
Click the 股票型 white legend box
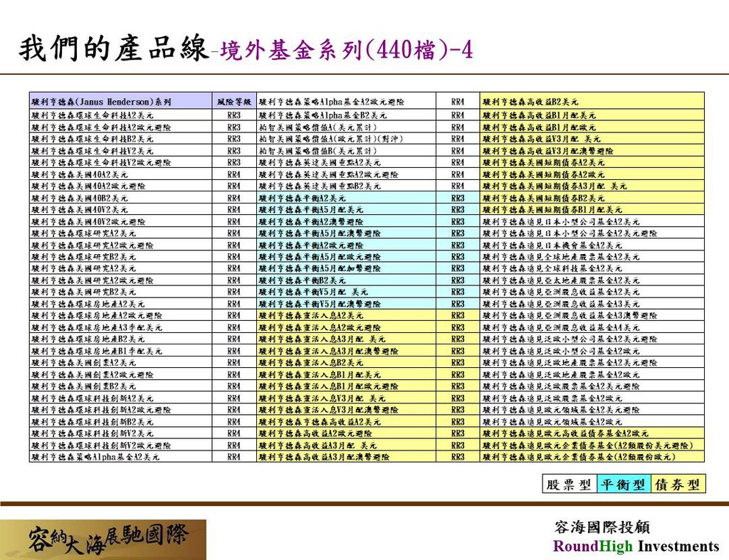569,485
